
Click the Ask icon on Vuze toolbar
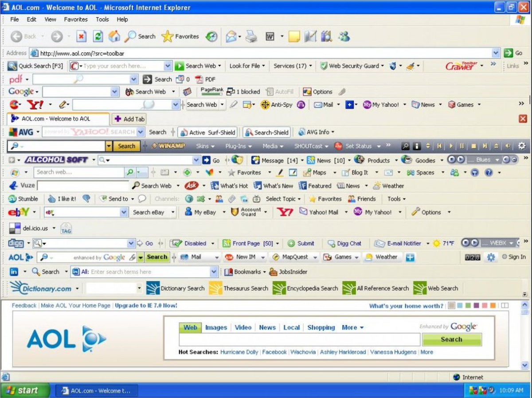[192, 185]
